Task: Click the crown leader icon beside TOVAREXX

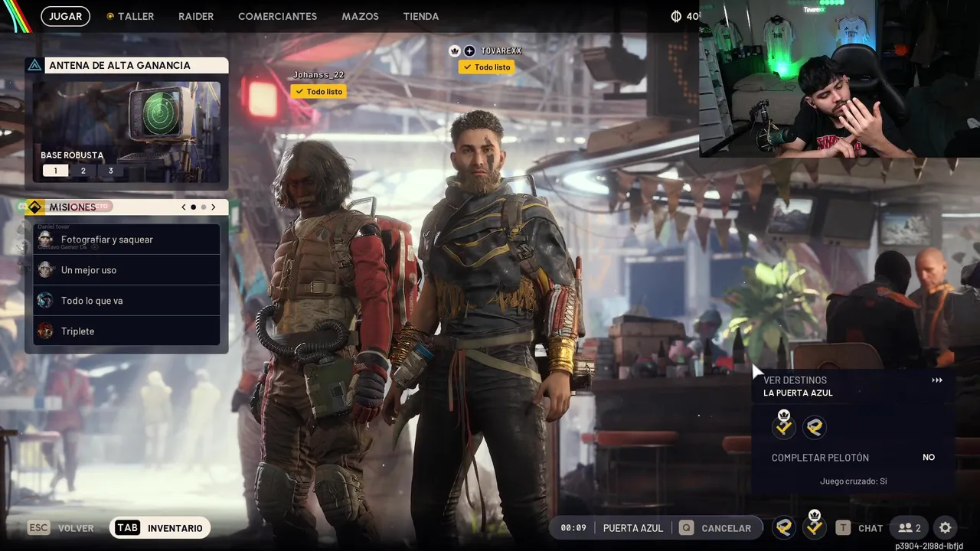Action: click(x=455, y=51)
